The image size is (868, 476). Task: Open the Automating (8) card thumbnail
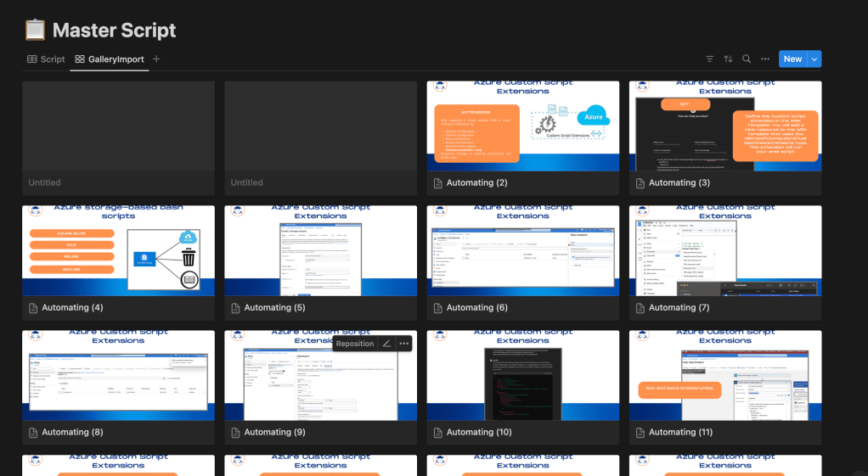tap(118, 375)
